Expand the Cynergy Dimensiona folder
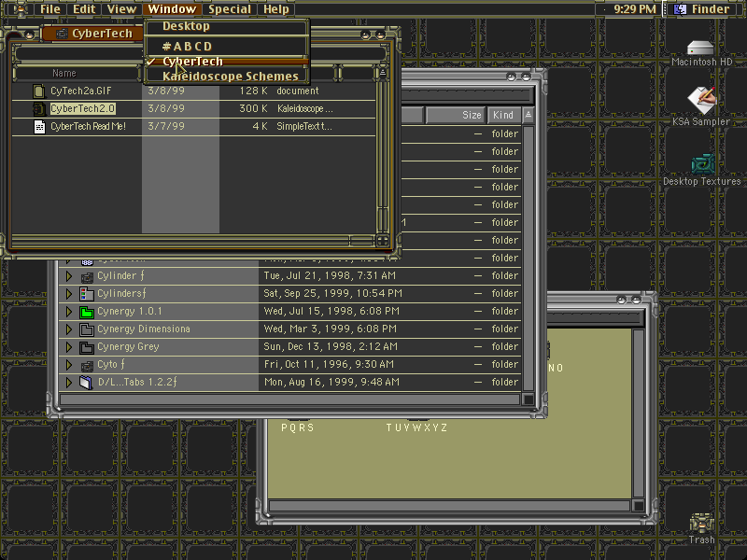 pyautogui.click(x=68, y=329)
